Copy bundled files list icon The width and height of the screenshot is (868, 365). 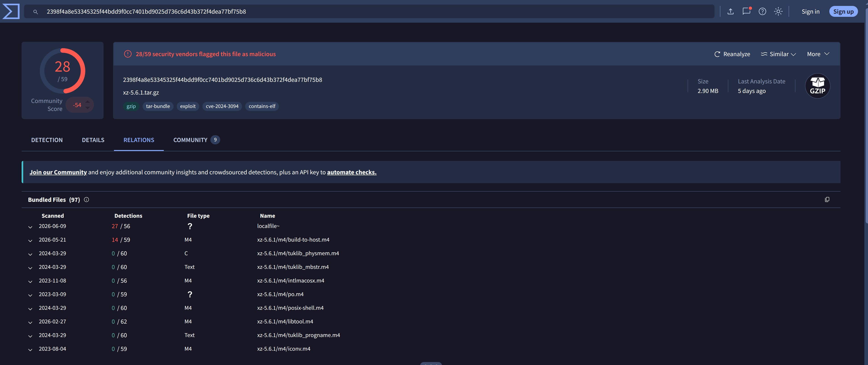(827, 200)
